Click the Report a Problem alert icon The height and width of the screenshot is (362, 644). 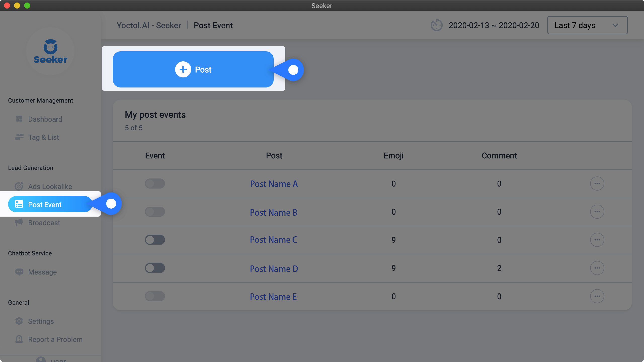tap(19, 339)
